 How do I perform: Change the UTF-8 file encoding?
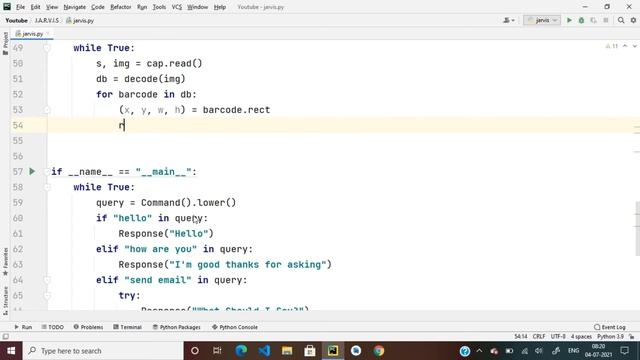pyautogui.click(x=558, y=337)
